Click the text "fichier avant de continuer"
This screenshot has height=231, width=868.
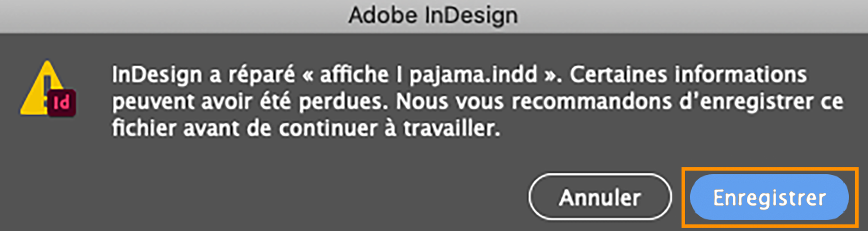click(245, 128)
